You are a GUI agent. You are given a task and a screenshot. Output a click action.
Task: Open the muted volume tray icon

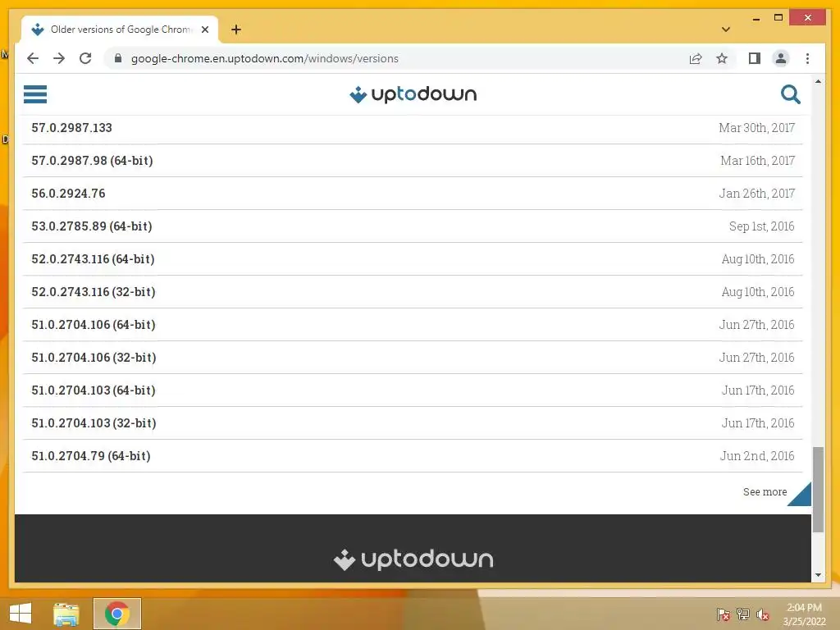pos(763,614)
